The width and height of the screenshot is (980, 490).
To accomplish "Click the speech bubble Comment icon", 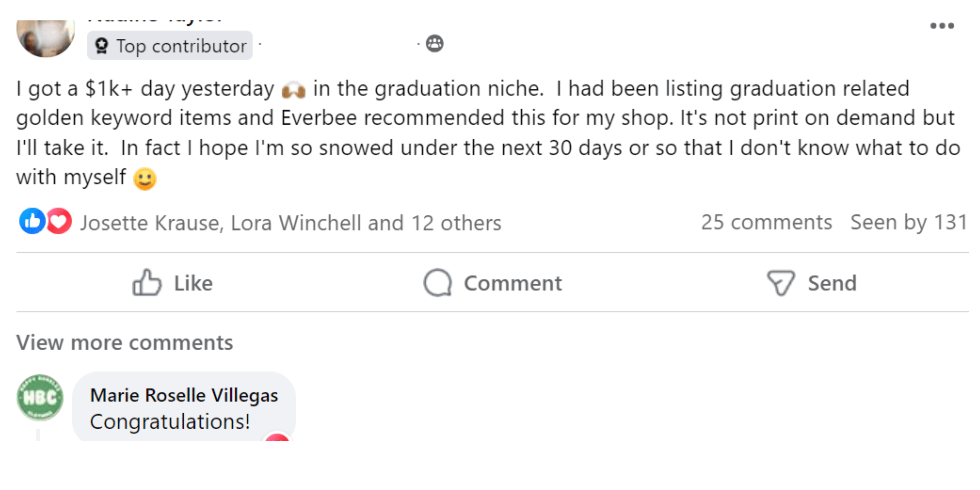I will pyautogui.click(x=437, y=283).
